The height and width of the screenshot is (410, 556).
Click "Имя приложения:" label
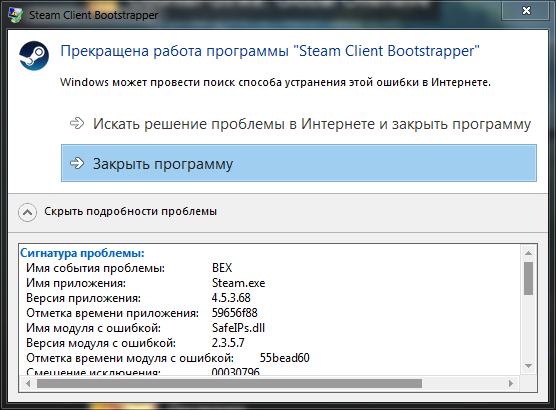pyautogui.click(x=76, y=283)
